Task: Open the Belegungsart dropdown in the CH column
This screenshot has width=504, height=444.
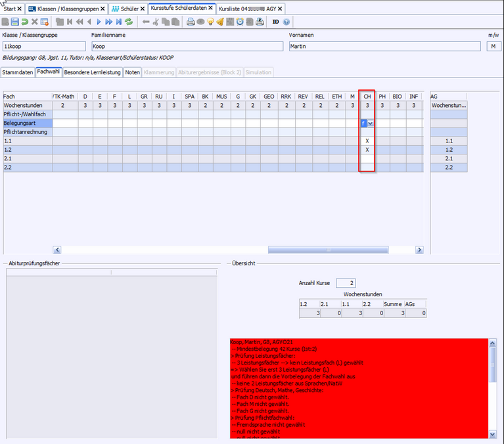Action: pos(371,123)
